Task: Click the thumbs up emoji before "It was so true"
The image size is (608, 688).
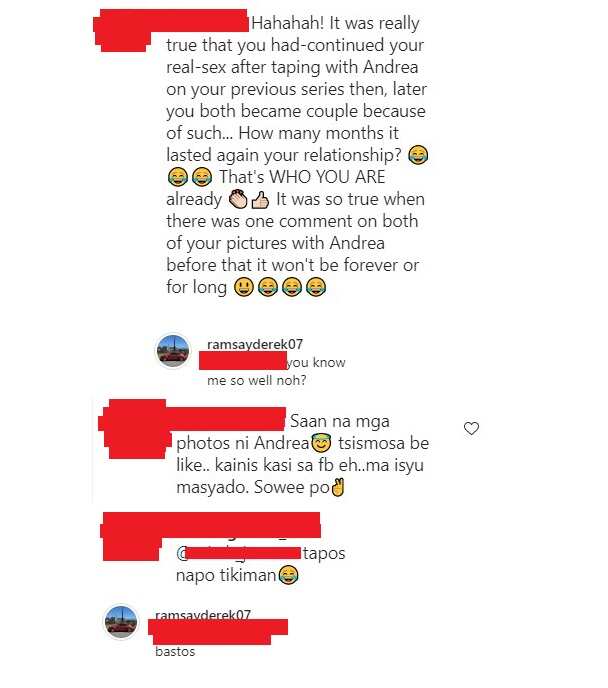Action: (x=260, y=200)
